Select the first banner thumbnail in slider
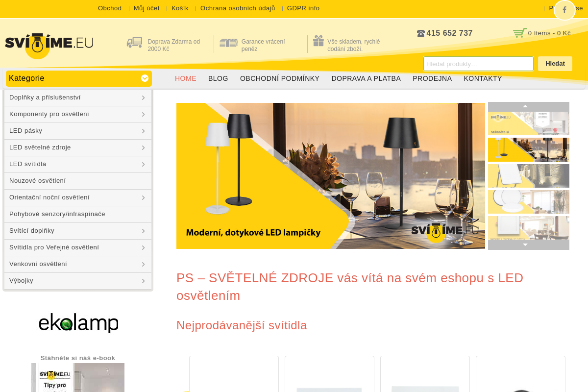The image size is (588, 392). [529, 123]
